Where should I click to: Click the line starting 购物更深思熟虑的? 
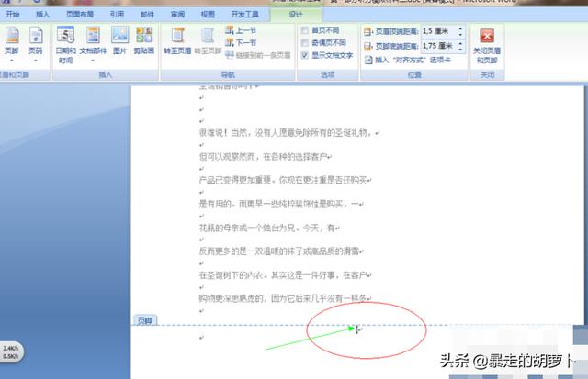pyautogui.click(x=285, y=298)
